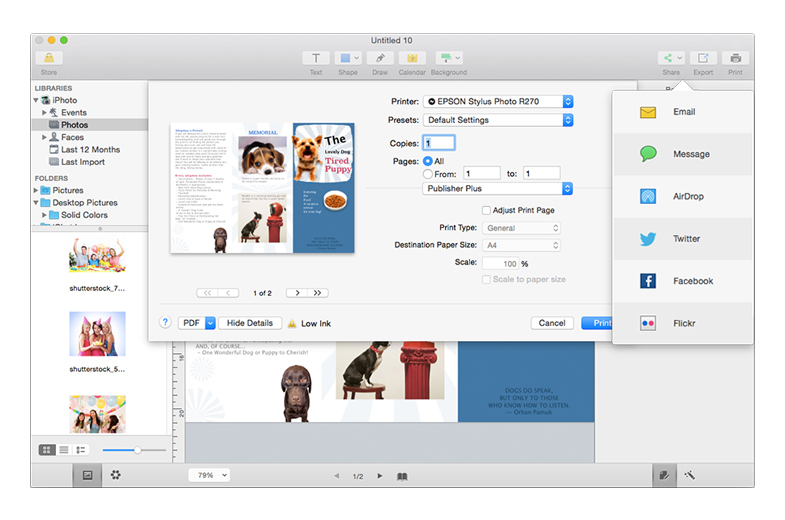Share via AirDrop icon
This screenshot has height=520, width=785.
(x=648, y=197)
